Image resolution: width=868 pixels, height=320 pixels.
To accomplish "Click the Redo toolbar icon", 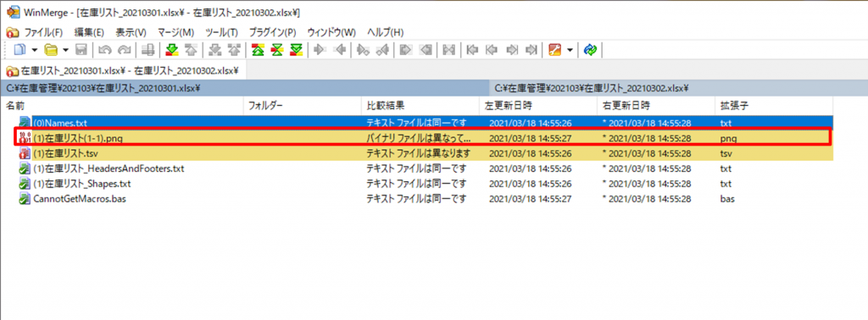I will tap(124, 50).
